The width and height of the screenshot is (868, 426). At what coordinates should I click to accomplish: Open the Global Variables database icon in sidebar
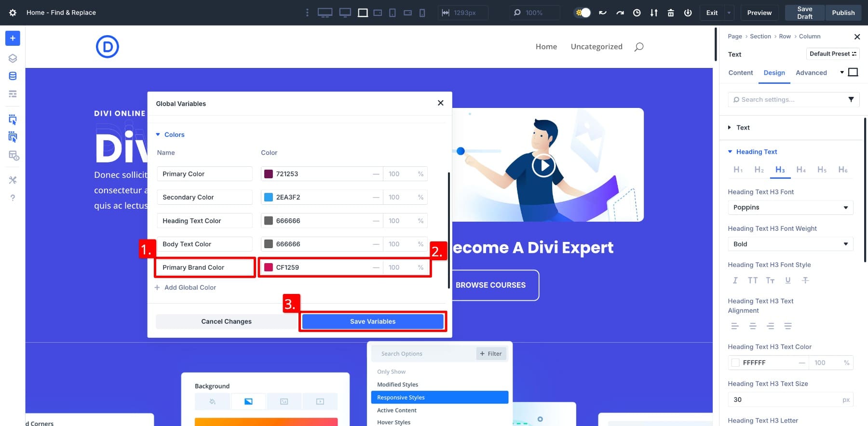tap(13, 76)
